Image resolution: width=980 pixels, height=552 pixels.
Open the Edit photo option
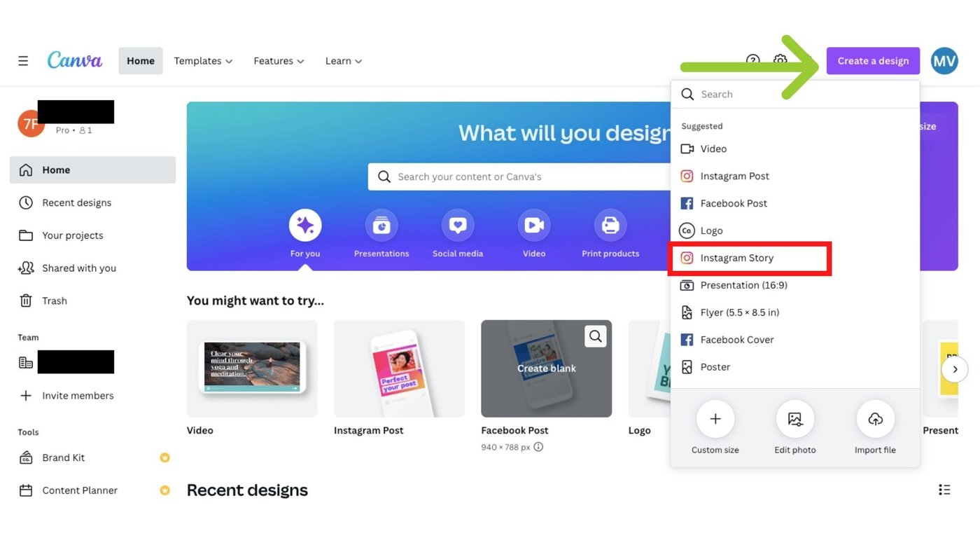coord(795,419)
